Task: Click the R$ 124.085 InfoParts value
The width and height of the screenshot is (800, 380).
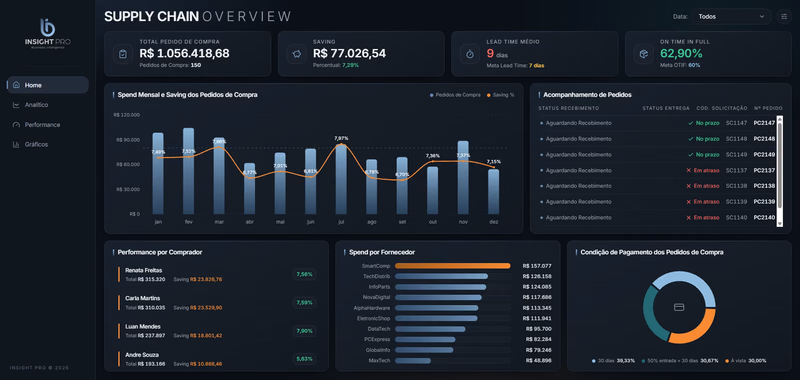Action: [537, 287]
